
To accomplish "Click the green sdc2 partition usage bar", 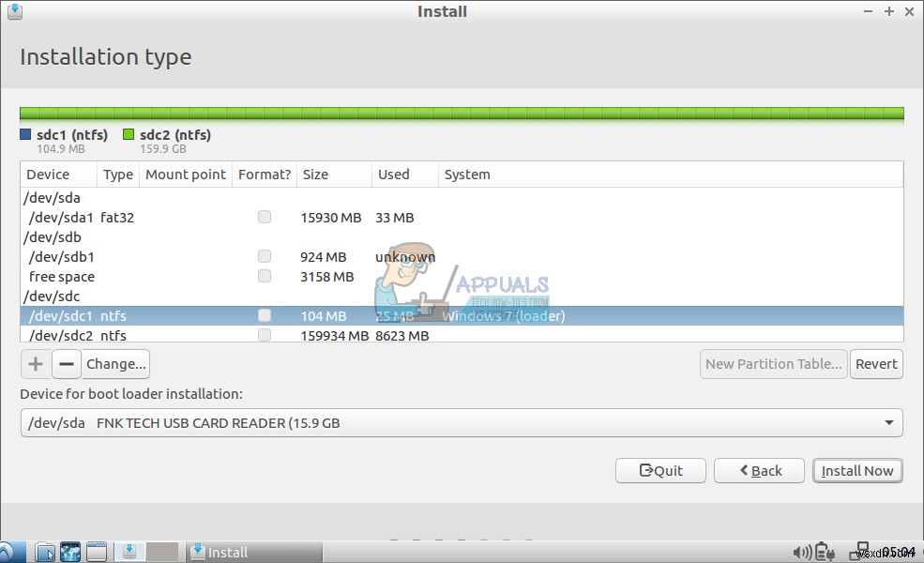I will click(462, 114).
